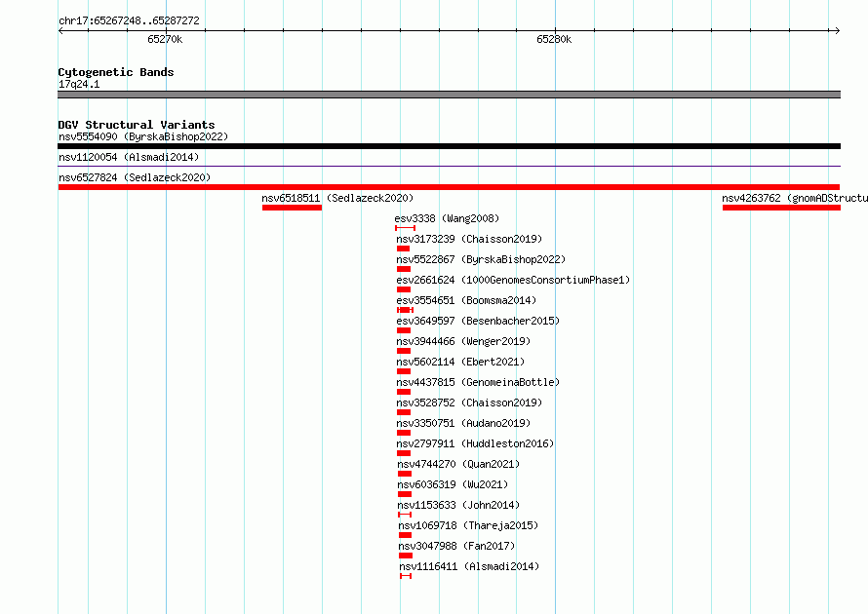868x614 pixels.
Task: Select the long red nsv6527824 variant bar
Action: [x=449, y=187]
